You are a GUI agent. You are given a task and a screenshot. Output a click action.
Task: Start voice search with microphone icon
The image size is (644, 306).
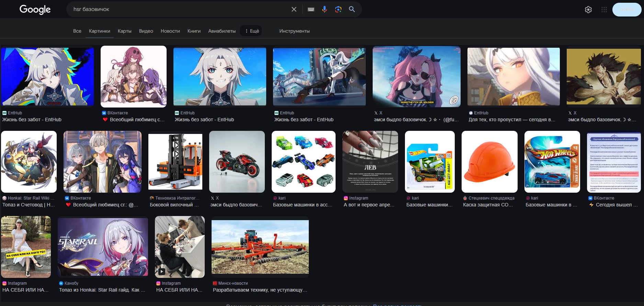pyautogui.click(x=325, y=9)
